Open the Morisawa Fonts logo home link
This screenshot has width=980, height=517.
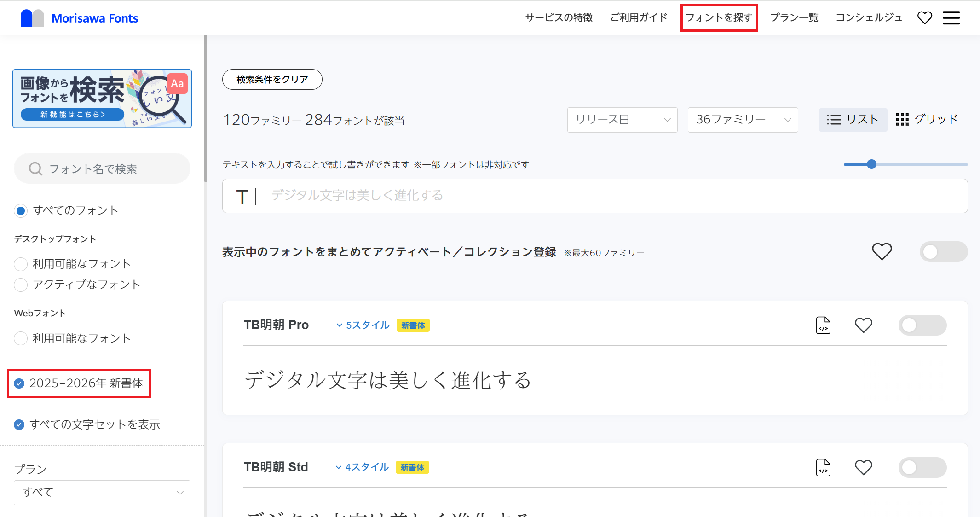tap(79, 18)
